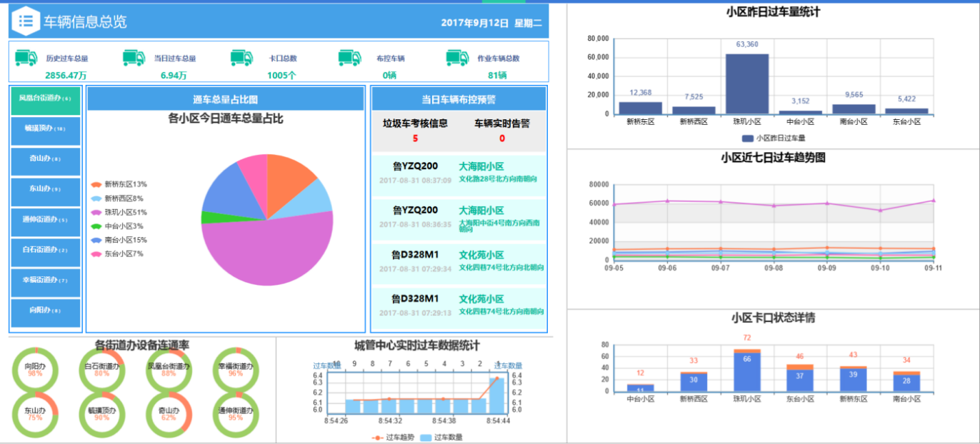Click the truck icon beside 卡口总数
980x444 pixels.
[241, 58]
